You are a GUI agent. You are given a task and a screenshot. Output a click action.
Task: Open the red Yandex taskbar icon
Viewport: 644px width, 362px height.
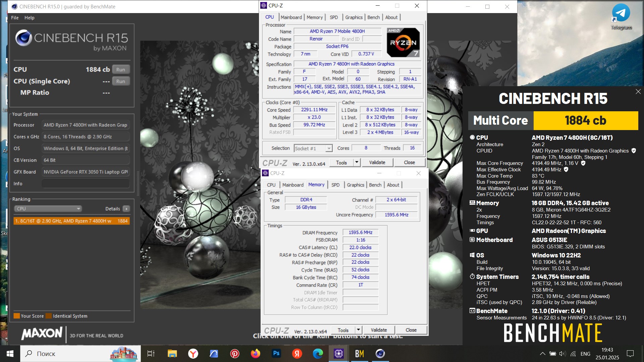point(297,354)
